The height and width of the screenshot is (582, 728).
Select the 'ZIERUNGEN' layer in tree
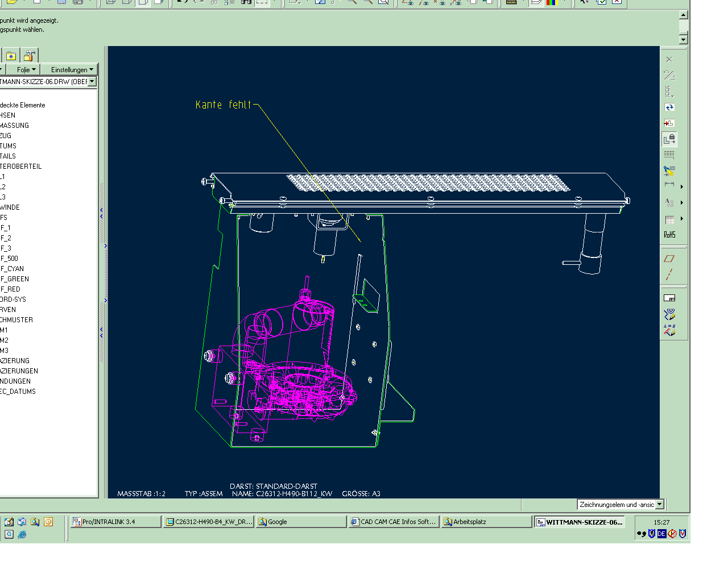(x=19, y=371)
